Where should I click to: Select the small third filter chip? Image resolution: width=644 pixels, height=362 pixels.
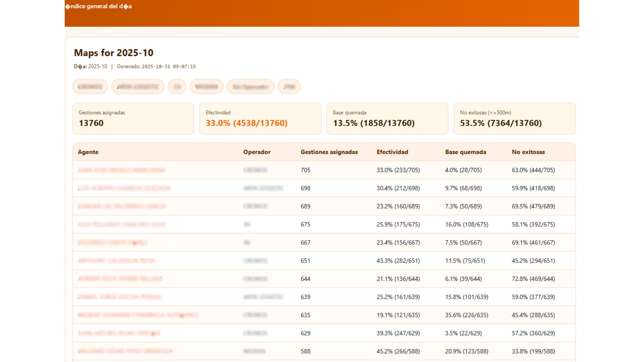pyautogui.click(x=177, y=86)
